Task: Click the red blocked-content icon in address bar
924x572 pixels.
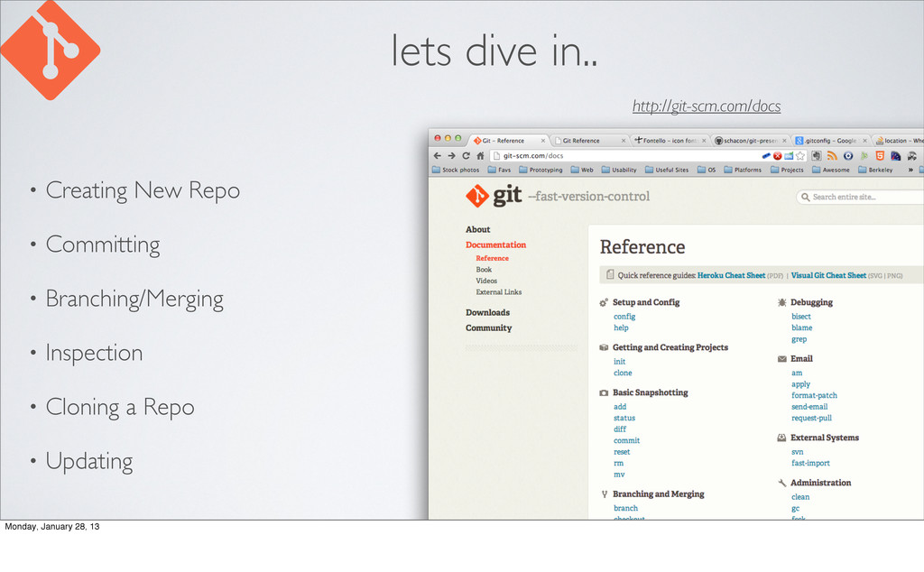Action: (x=777, y=156)
